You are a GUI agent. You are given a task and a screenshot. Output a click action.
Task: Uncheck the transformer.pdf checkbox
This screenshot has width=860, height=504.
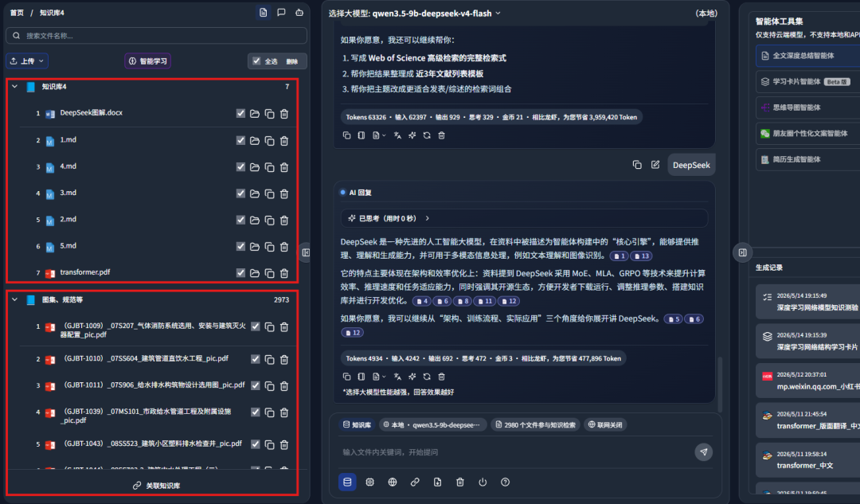pos(240,272)
